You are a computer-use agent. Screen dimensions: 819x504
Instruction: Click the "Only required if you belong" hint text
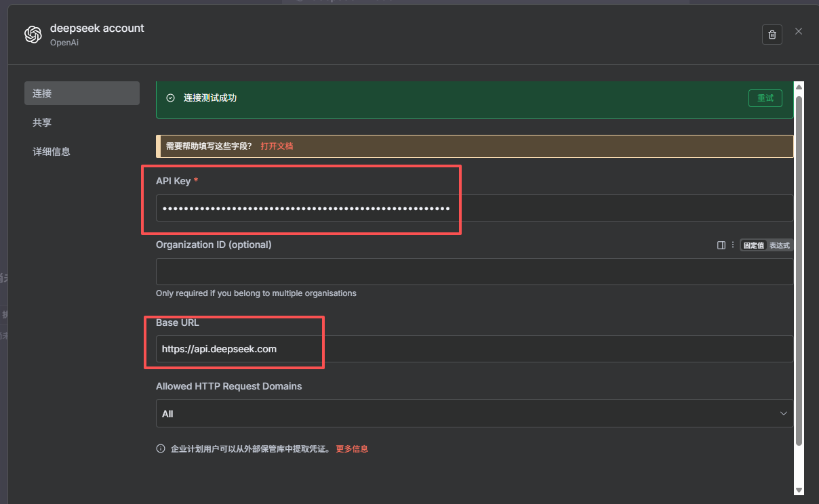[x=256, y=293]
